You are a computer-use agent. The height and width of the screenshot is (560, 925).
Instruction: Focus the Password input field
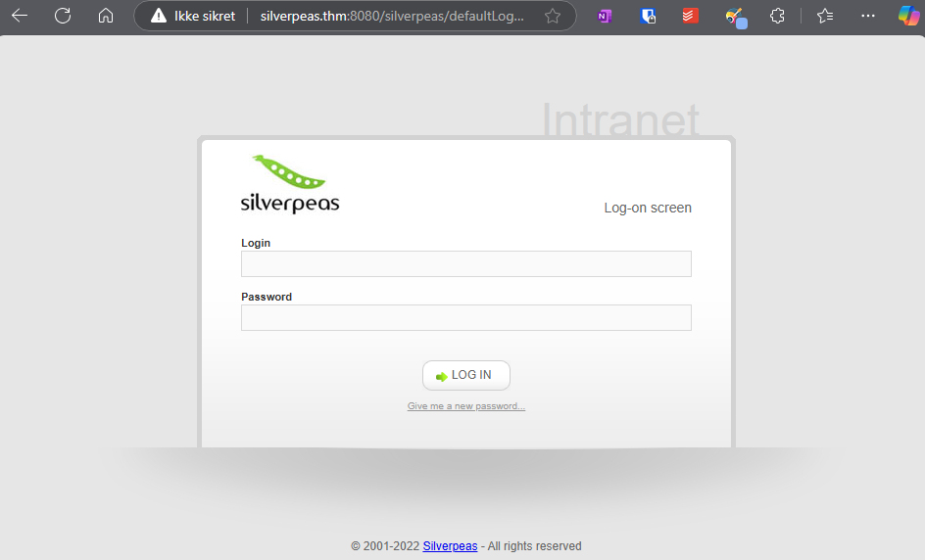pos(466,318)
